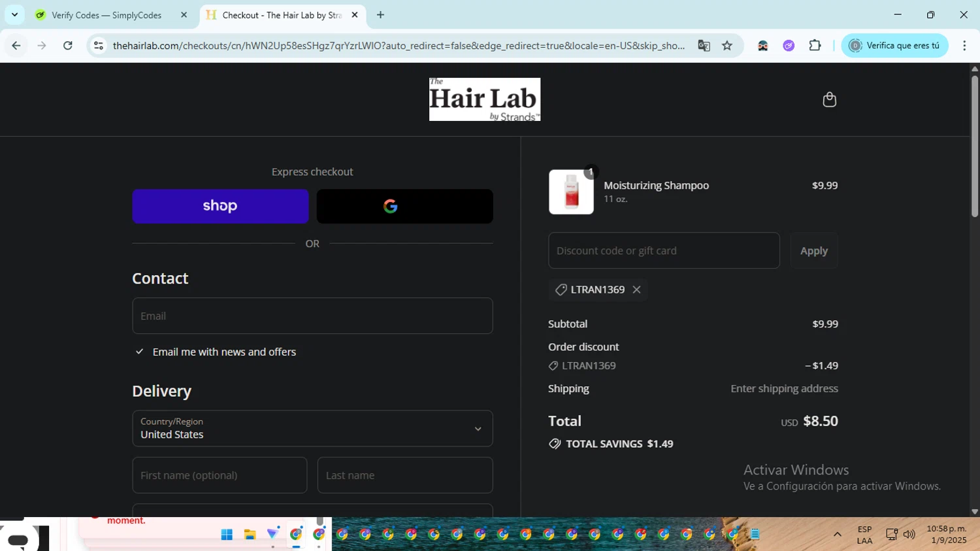Open the Extensions puzzle icon
The height and width of the screenshot is (551, 980).
[815, 46]
